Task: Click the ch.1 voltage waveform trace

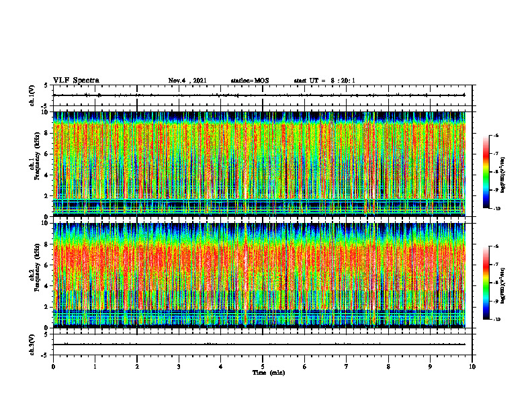Action: pos(259,95)
